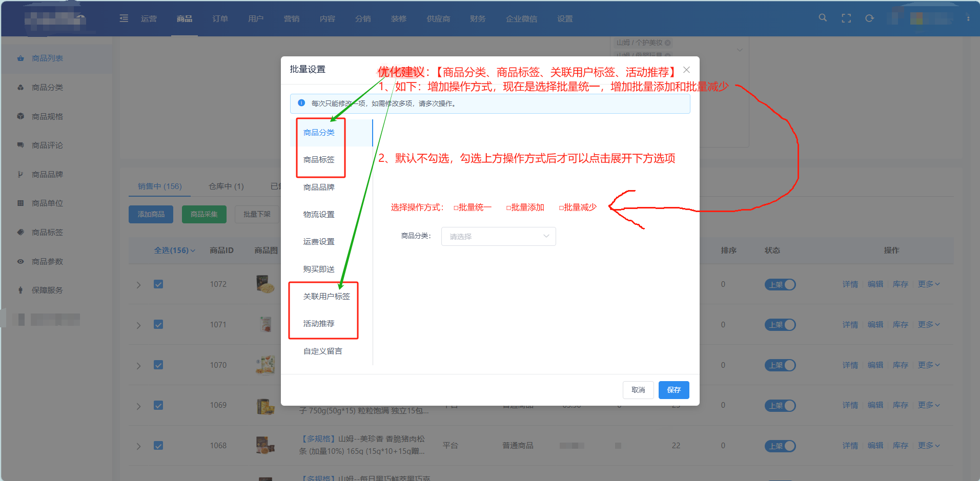
Task: Click the 商品规格 sidebar icon
Action: tap(21, 116)
